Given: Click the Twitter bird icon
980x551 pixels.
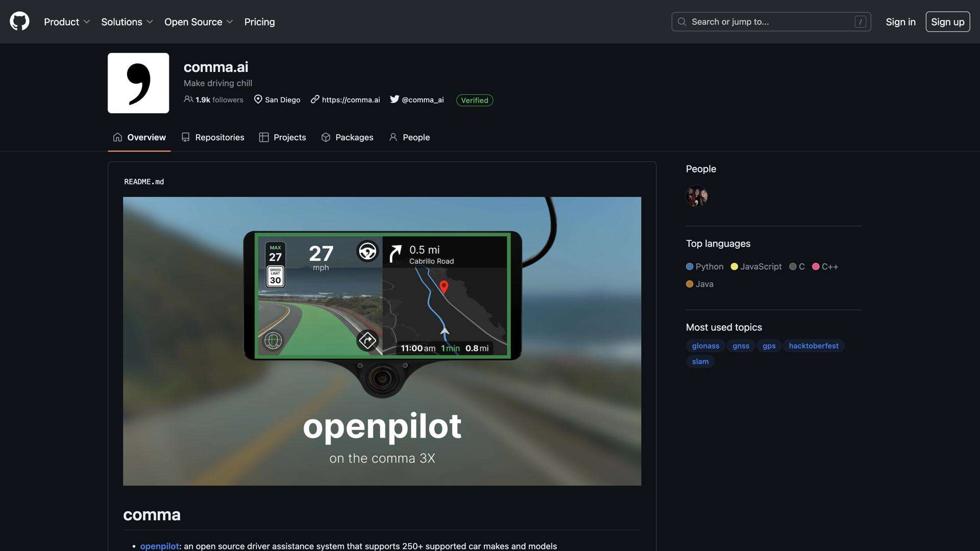Looking at the screenshot, I should click(x=395, y=99).
